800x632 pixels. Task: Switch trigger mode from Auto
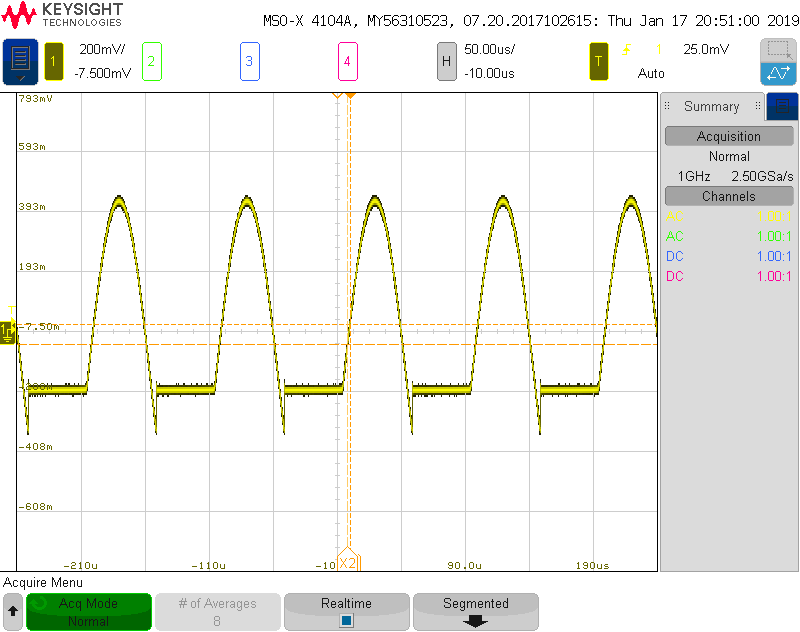click(651, 72)
